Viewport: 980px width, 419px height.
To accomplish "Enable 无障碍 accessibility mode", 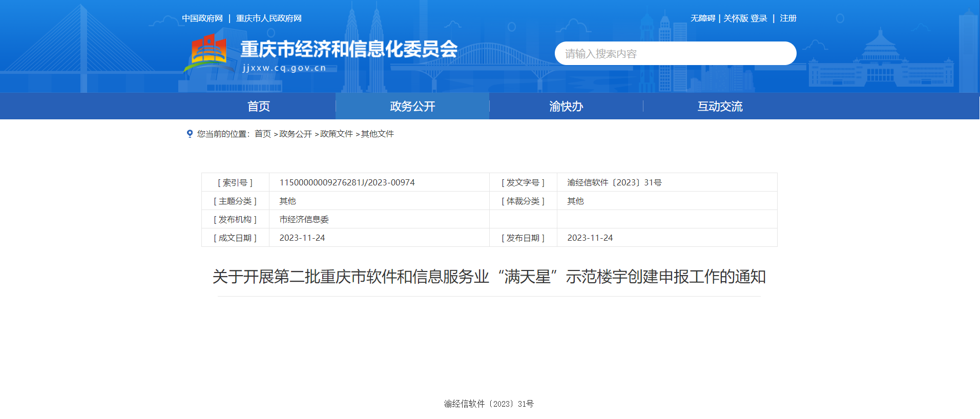I will click(x=702, y=18).
